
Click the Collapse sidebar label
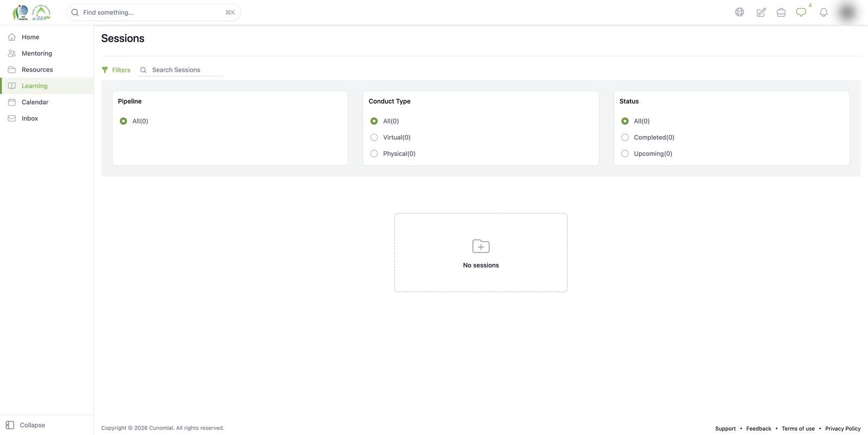click(x=33, y=425)
